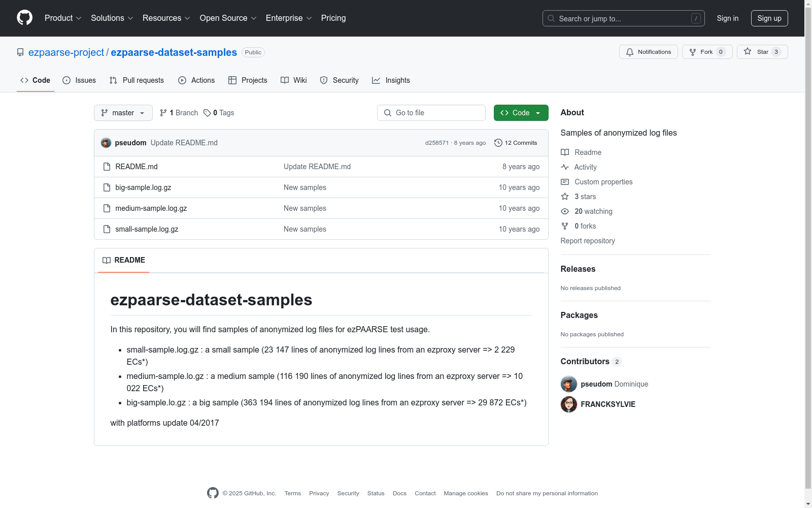Screen dimensions: 812x508
Task: Click the GitHub mark in the footer
Action: (x=213, y=493)
